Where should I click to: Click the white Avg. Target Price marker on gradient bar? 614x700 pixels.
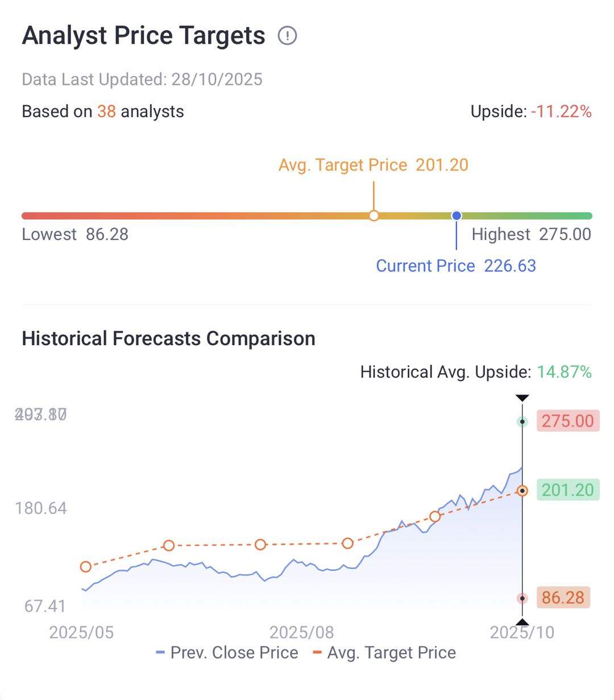tap(374, 216)
